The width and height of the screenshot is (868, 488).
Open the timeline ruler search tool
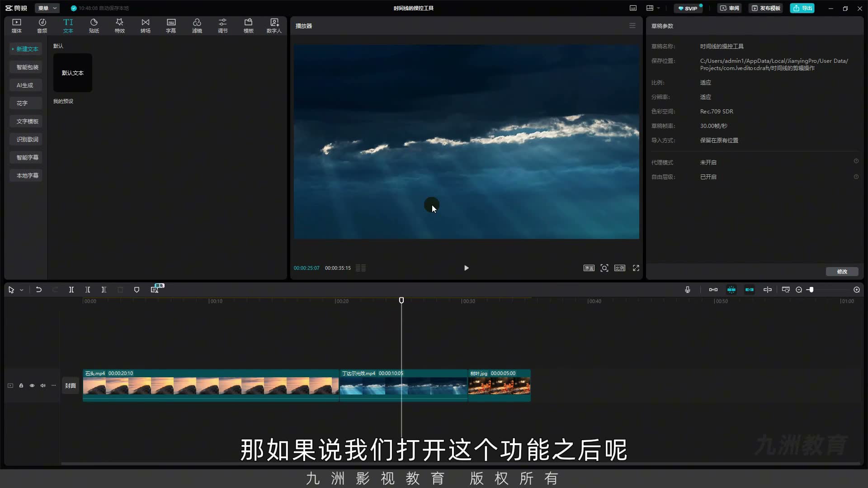pyautogui.click(x=786, y=290)
